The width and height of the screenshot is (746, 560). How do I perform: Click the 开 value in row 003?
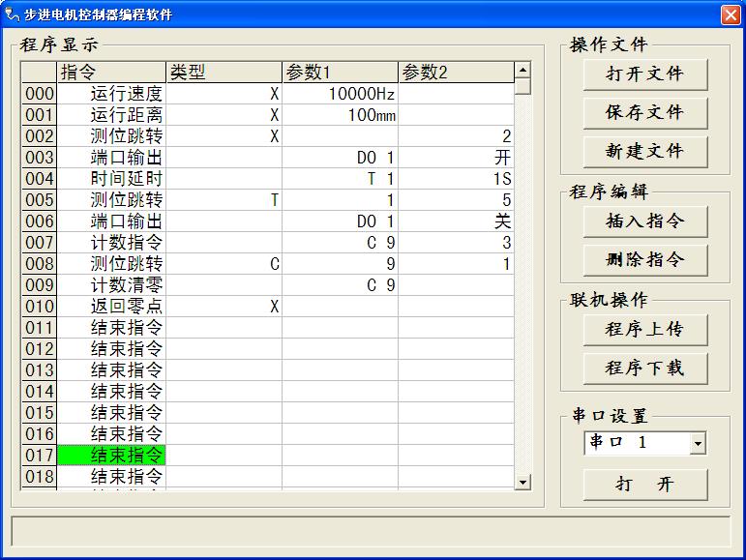(x=456, y=158)
